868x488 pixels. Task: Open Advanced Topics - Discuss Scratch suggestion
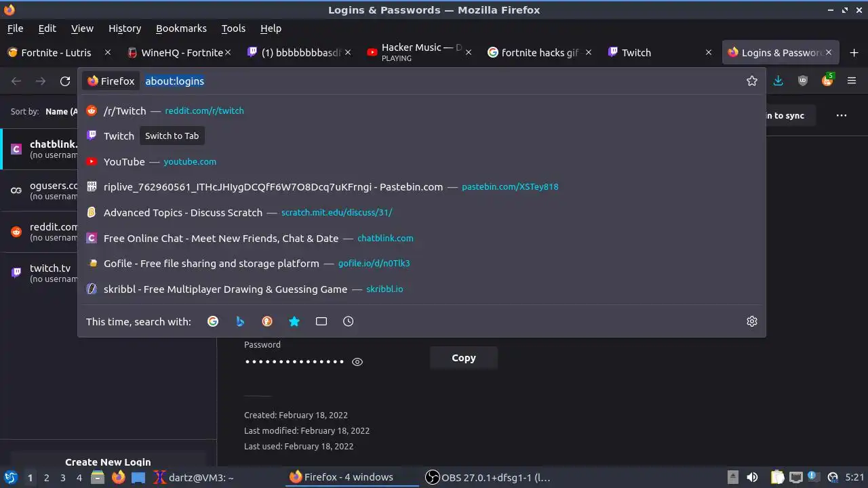click(x=422, y=212)
